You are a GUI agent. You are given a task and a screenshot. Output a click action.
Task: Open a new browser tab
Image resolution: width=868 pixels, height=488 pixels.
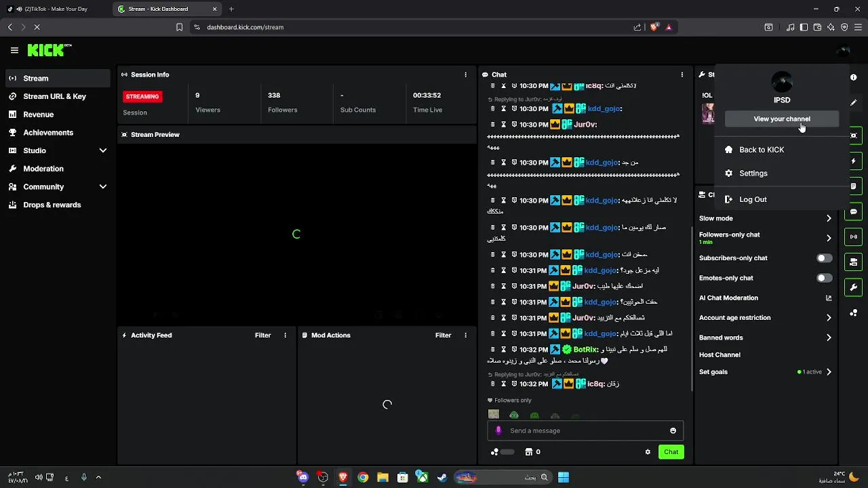[x=231, y=9]
